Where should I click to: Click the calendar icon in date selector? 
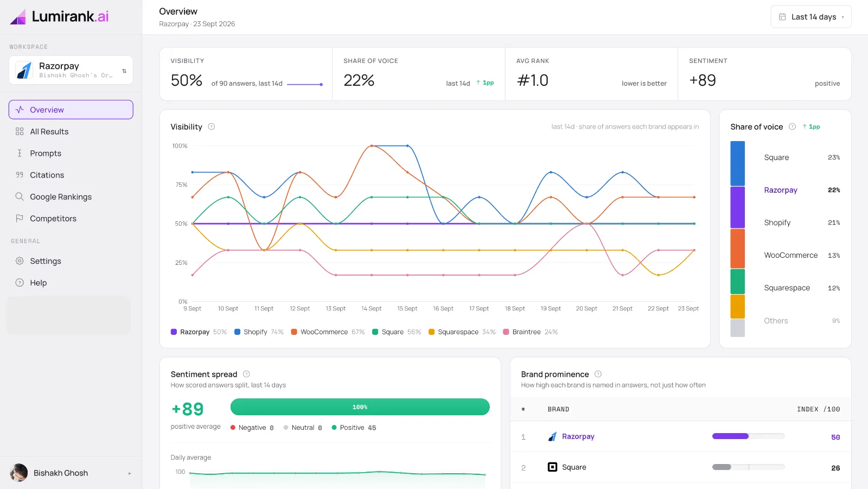pyautogui.click(x=782, y=17)
